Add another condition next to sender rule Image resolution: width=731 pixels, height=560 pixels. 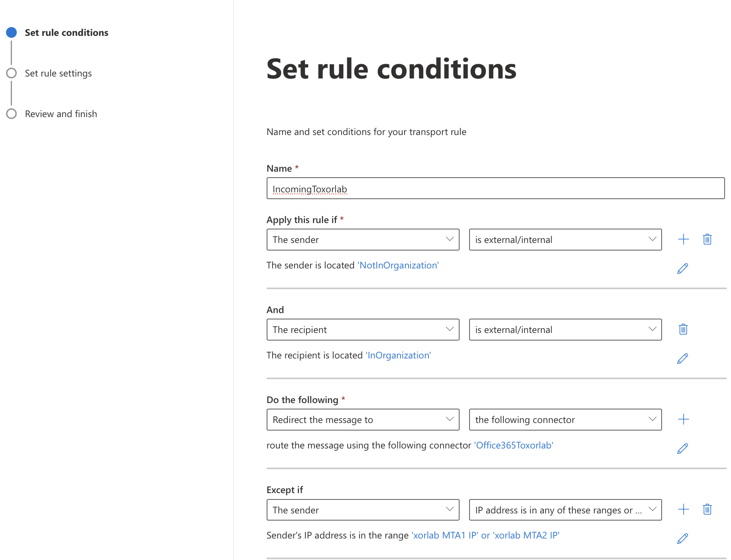point(683,239)
